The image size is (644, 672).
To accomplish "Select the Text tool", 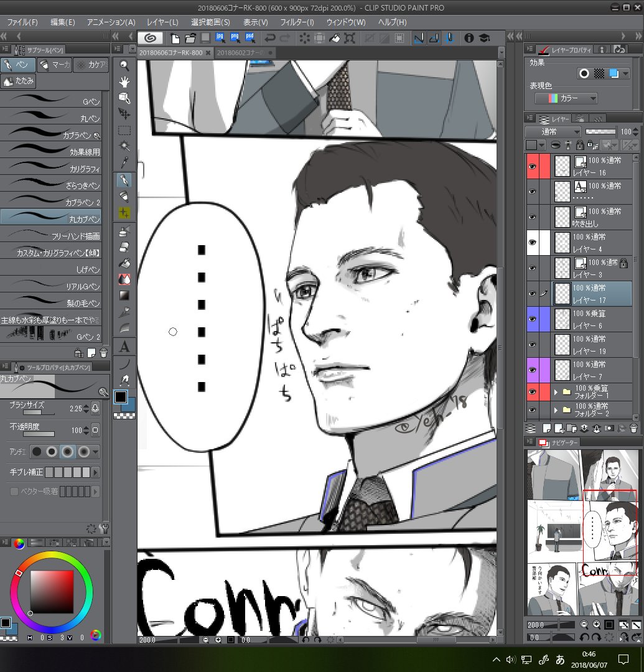I will coord(124,347).
